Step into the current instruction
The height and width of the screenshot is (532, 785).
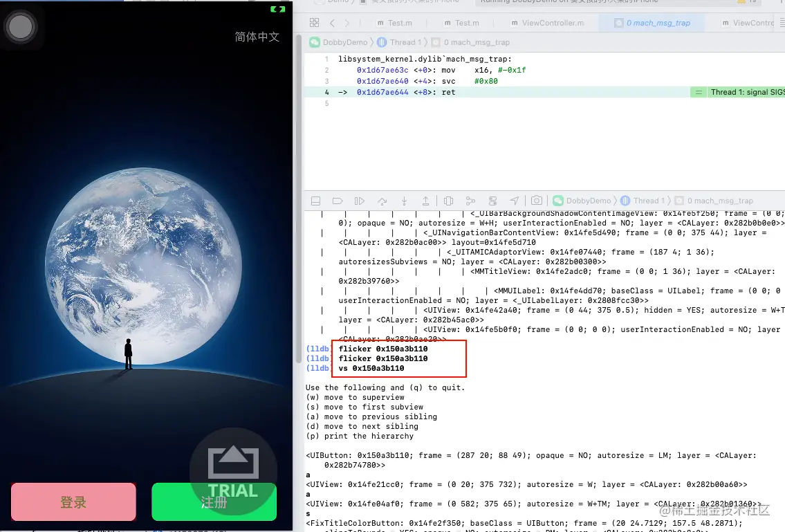[x=404, y=201]
